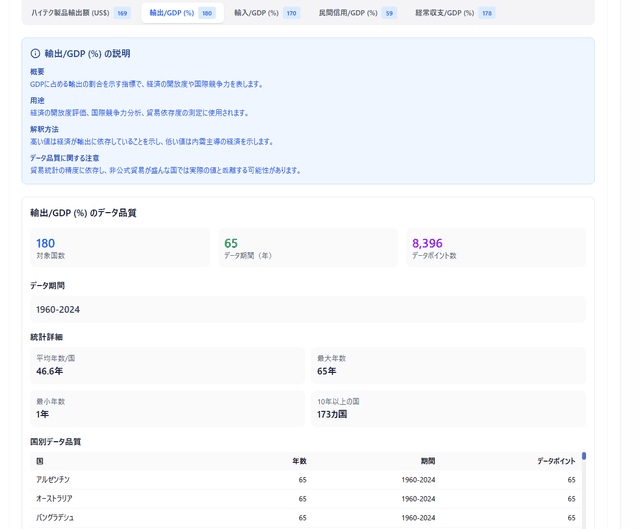Click the 国 column header
Viewport: 640px width, 529px height.
(40, 461)
